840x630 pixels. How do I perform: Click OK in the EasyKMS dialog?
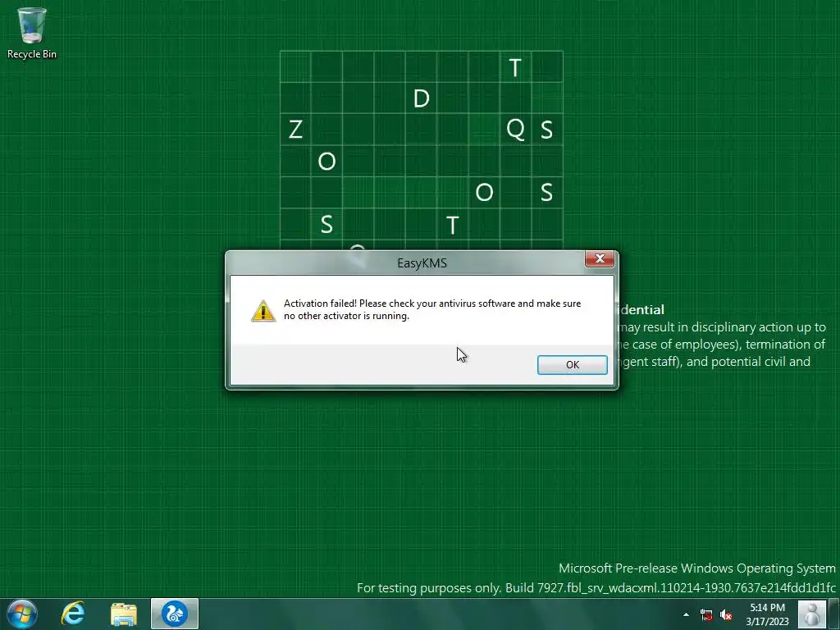[x=572, y=365]
